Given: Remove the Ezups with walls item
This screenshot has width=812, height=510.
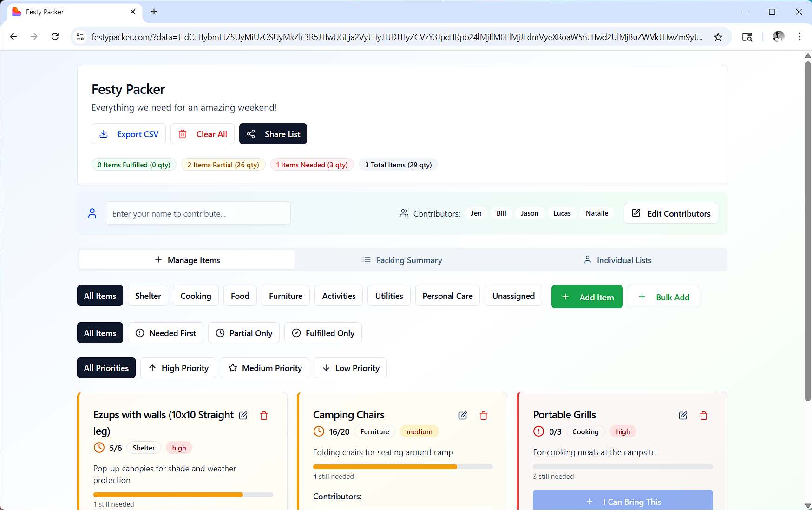Looking at the screenshot, I should (264, 416).
